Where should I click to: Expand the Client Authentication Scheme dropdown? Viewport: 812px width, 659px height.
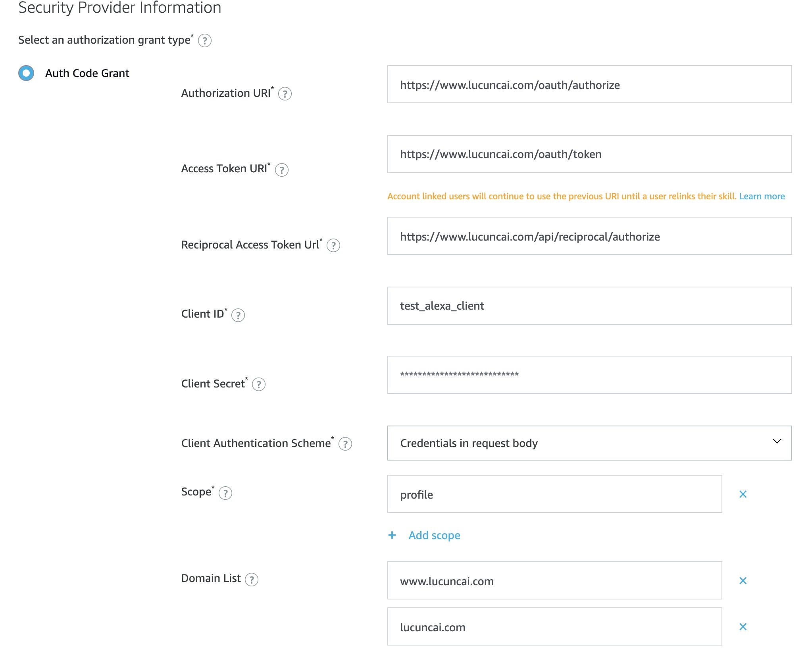(589, 443)
